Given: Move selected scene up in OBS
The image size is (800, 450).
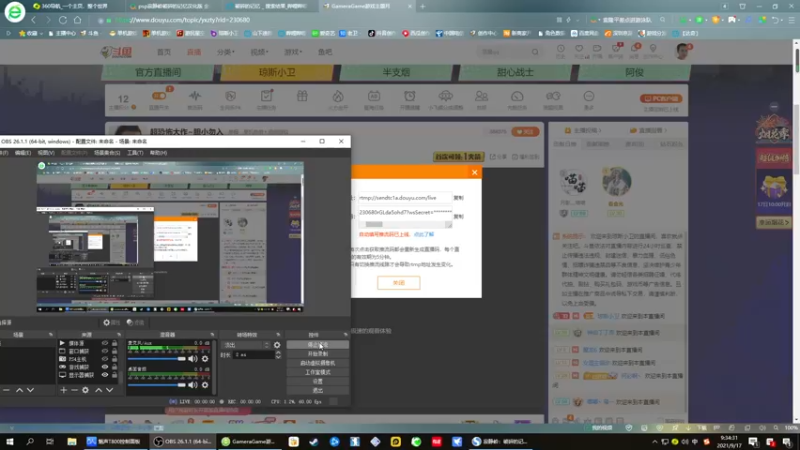Looking at the screenshot, I should [x=19, y=390].
